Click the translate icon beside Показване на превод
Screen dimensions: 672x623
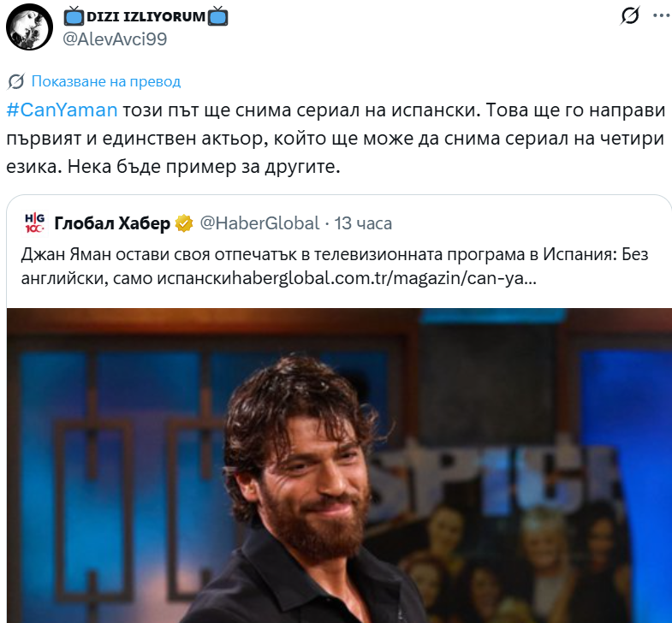tap(16, 81)
